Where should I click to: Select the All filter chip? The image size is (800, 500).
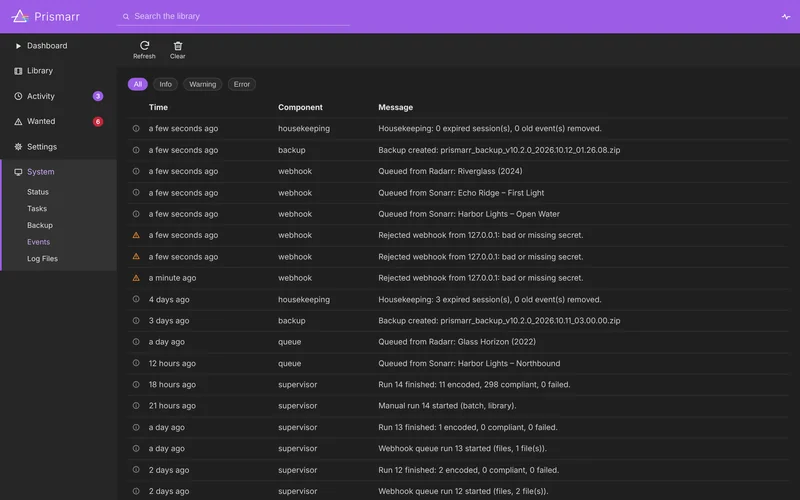138,84
